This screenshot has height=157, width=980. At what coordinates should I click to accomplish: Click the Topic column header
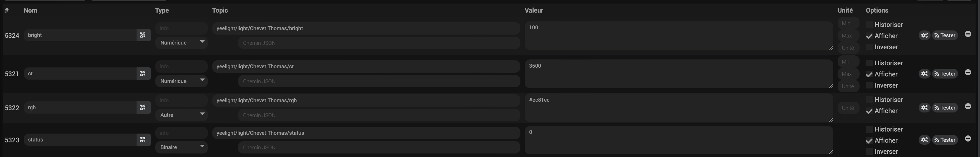[220, 10]
